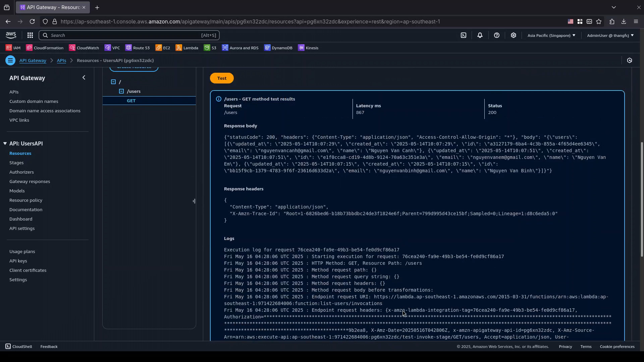644x362 pixels.
Task: Open the browser tab list dropdown
Action: coord(614,7)
